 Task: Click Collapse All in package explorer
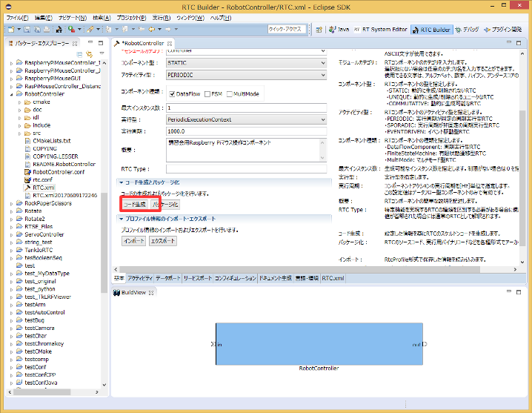(x=79, y=53)
